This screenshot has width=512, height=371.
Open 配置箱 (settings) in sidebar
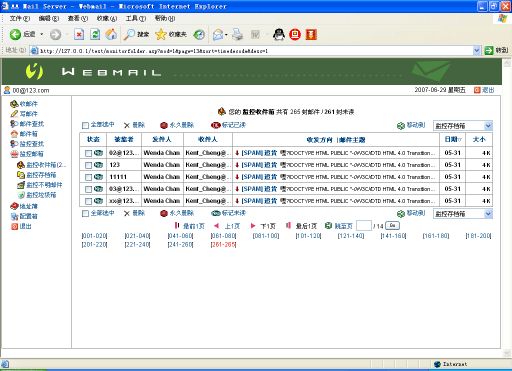click(x=24, y=216)
